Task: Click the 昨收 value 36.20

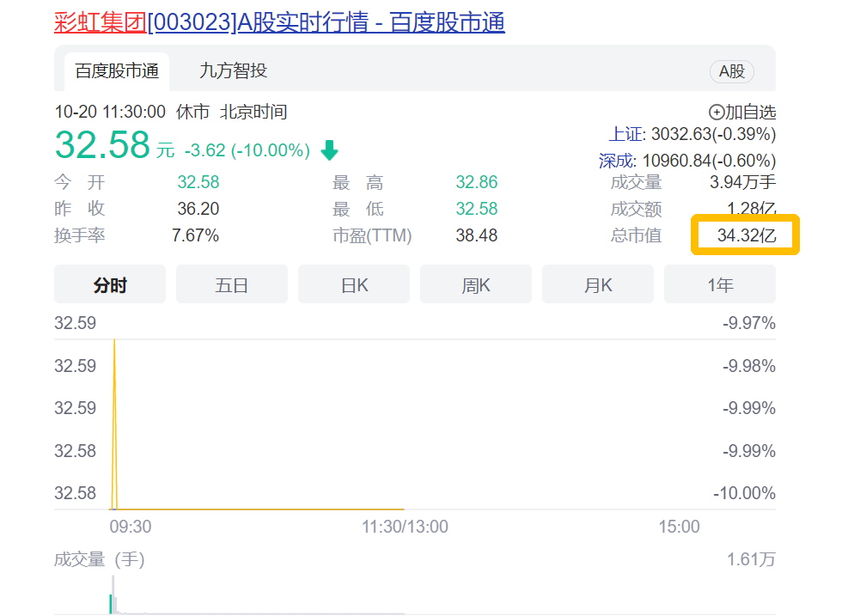Action: pyautogui.click(x=198, y=209)
